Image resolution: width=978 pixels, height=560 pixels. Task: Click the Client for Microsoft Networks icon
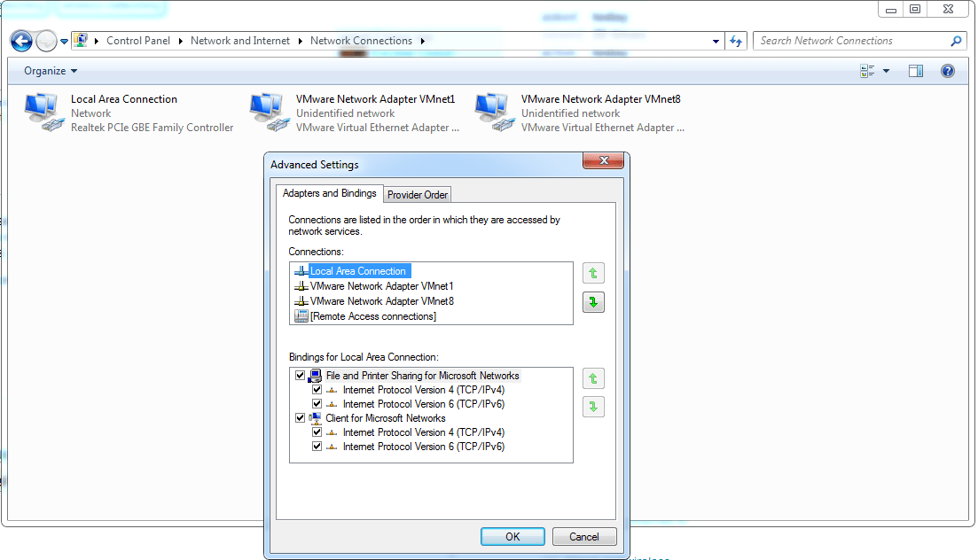coord(315,418)
